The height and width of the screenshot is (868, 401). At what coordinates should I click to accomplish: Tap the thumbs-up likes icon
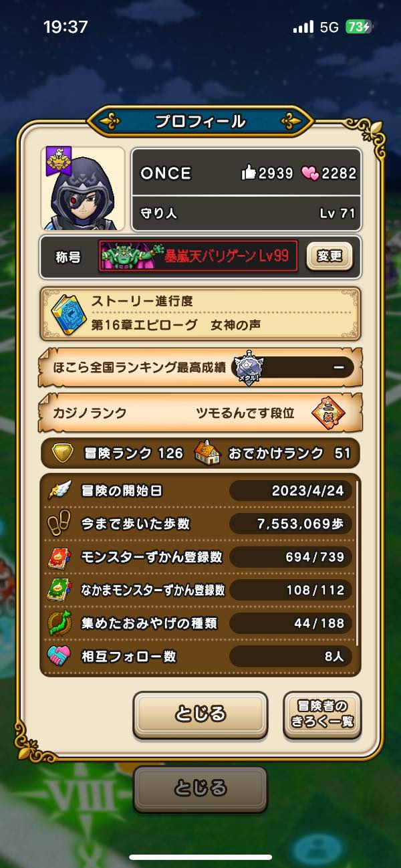click(x=249, y=173)
